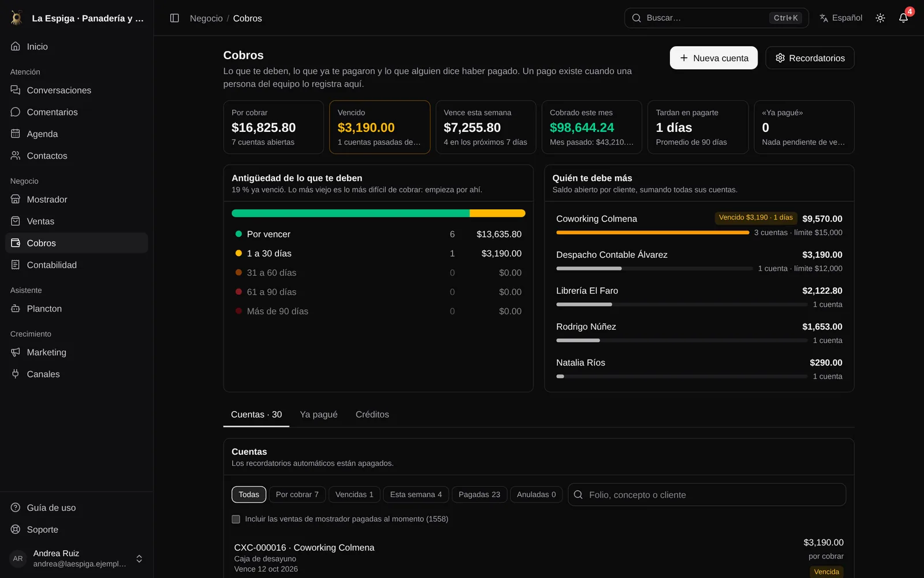Image resolution: width=924 pixels, height=578 pixels.
Task: Create a Nueva cuenta
Action: click(x=714, y=58)
